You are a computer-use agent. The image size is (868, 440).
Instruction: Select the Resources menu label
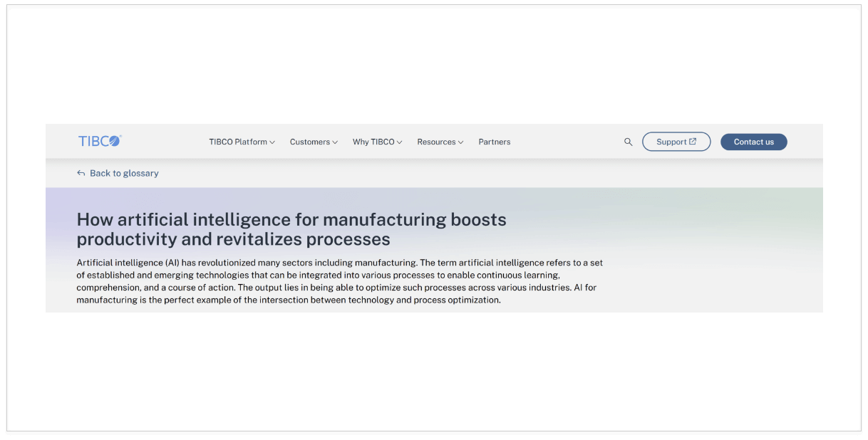(436, 142)
